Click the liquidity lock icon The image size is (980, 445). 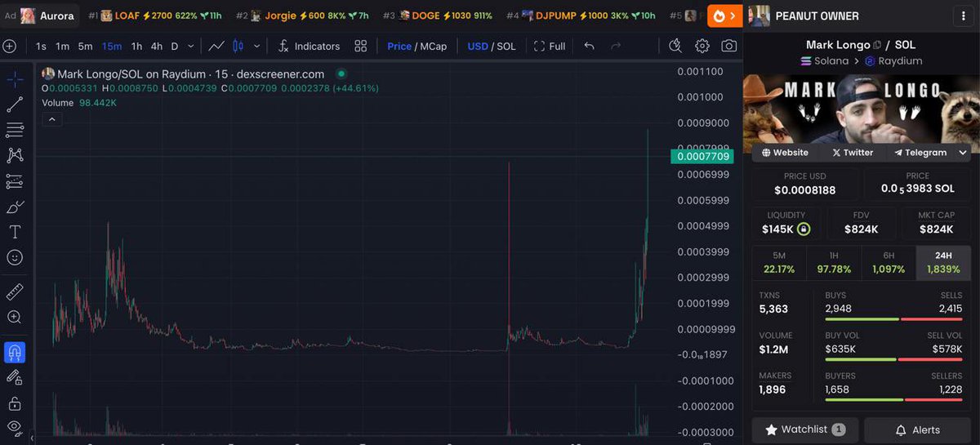[x=804, y=229]
